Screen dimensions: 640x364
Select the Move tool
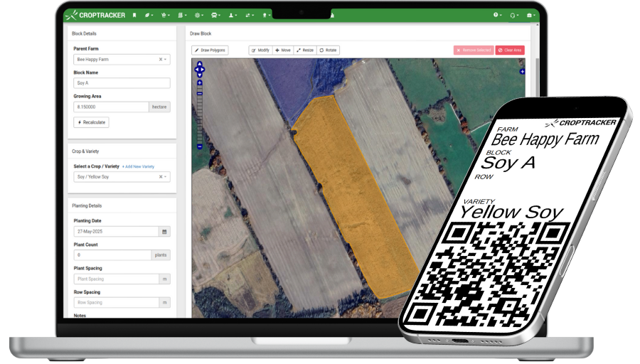(x=283, y=50)
